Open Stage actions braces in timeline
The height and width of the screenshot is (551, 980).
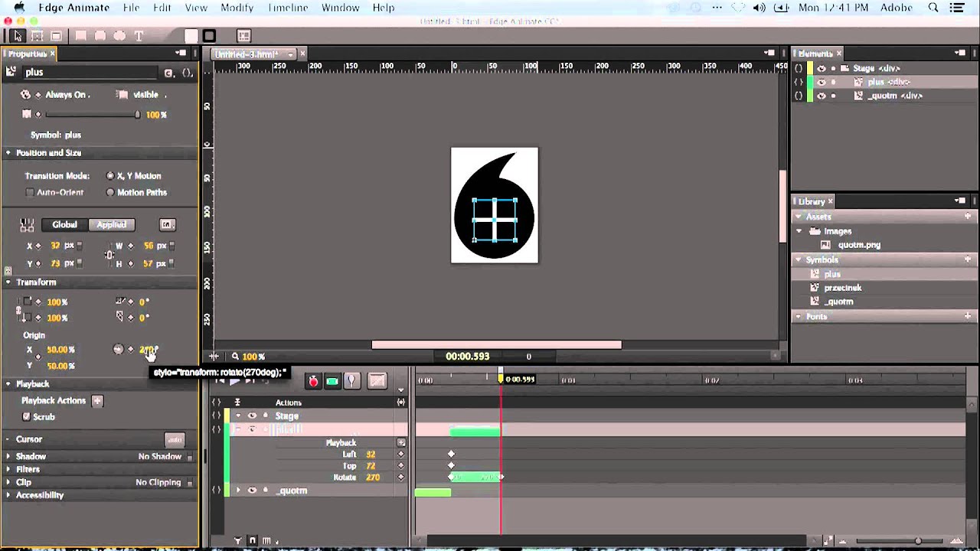pyautogui.click(x=217, y=416)
